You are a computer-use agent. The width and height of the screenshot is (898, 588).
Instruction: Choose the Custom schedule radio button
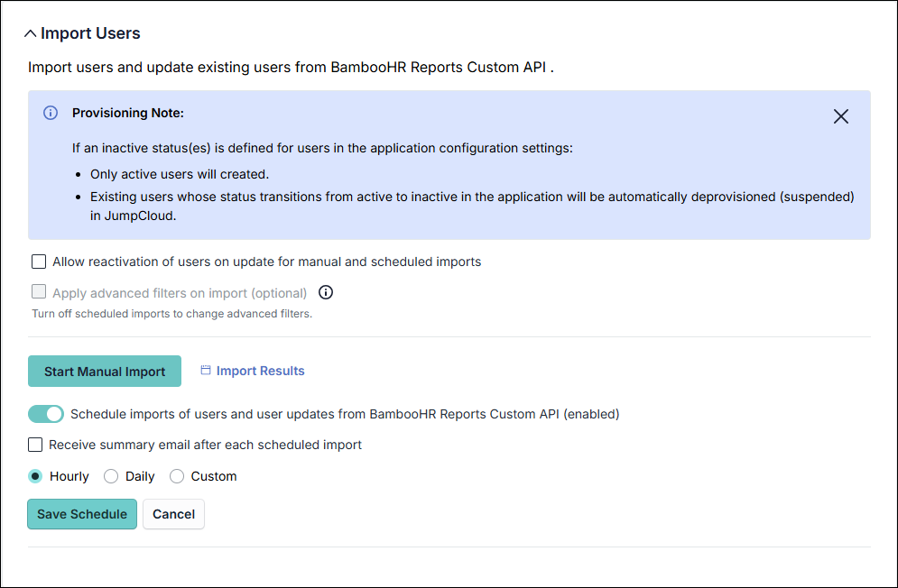[x=177, y=476]
